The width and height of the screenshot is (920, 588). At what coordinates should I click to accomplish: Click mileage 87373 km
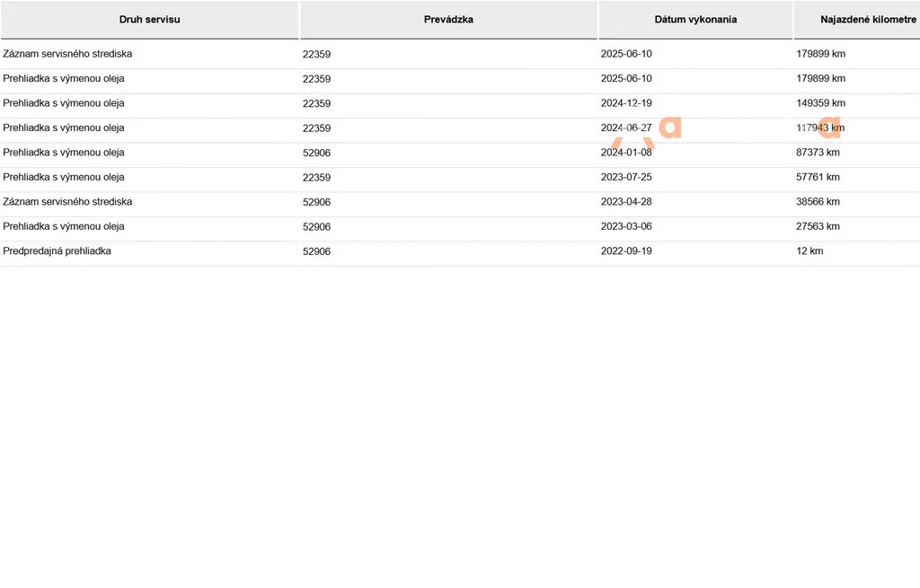click(818, 153)
